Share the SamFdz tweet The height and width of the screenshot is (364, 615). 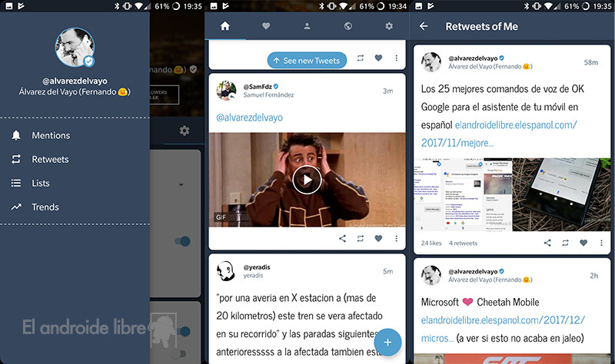click(342, 238)
